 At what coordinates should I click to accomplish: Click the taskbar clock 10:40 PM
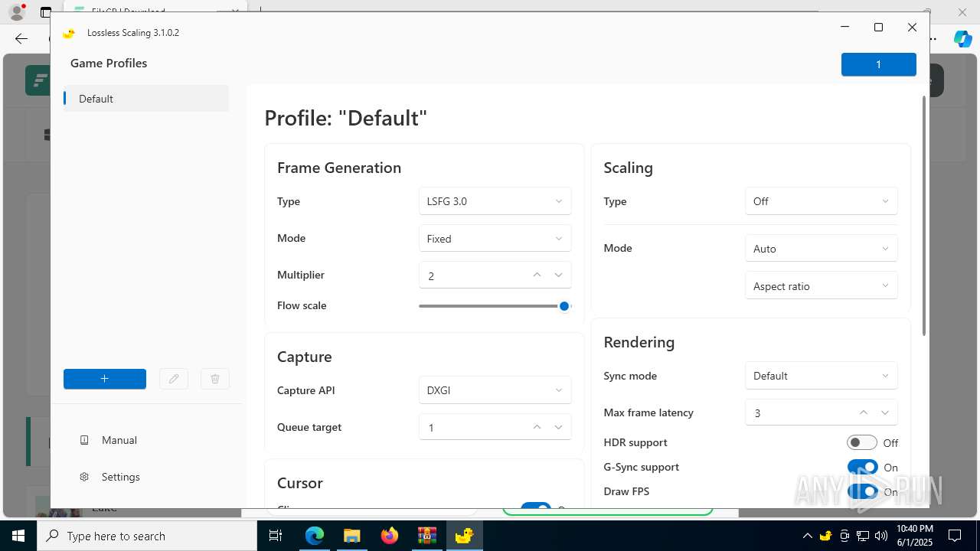914,536
